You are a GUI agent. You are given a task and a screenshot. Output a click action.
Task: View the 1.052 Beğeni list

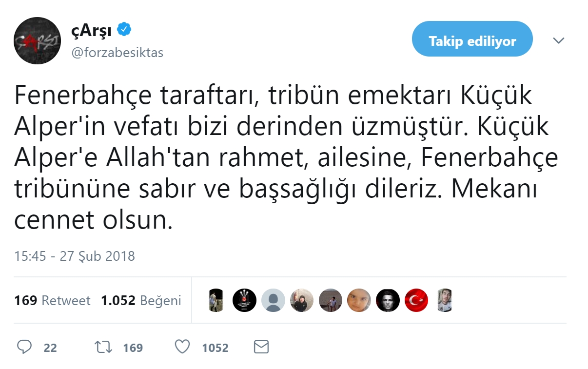click(141, 301)
